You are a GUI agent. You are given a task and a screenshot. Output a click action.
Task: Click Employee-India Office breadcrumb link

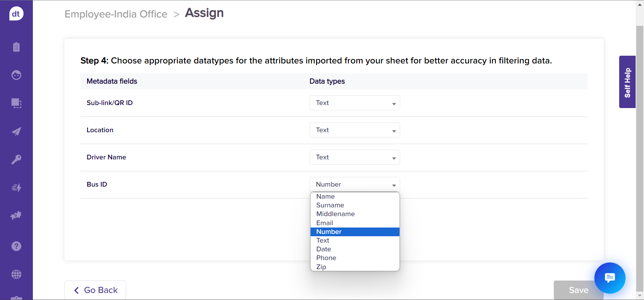(x=116, y=14)
